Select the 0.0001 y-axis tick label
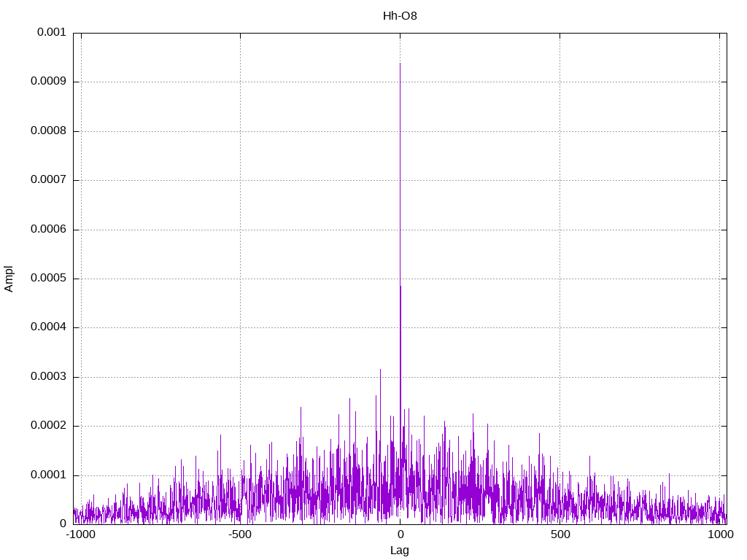Image resolution: width=747 pixels, height=560 pixels. tap(48, 475)
